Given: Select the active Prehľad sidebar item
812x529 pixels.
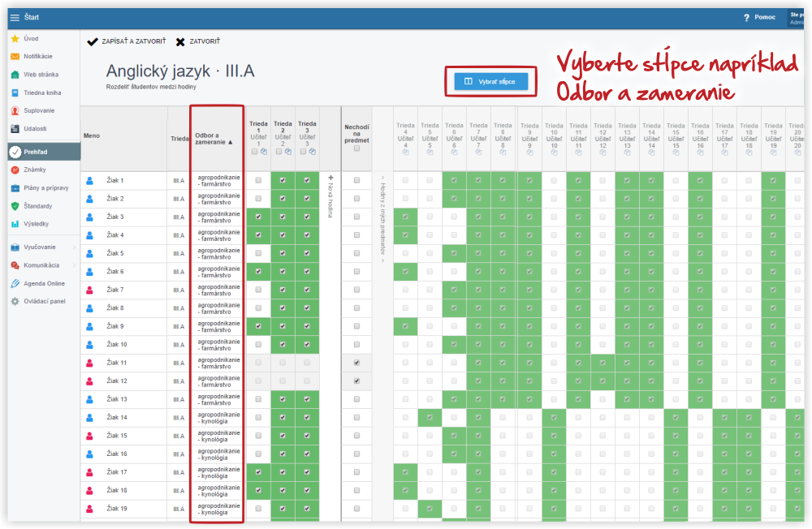Looking at the screenshot, I should (x=44, y=152).
